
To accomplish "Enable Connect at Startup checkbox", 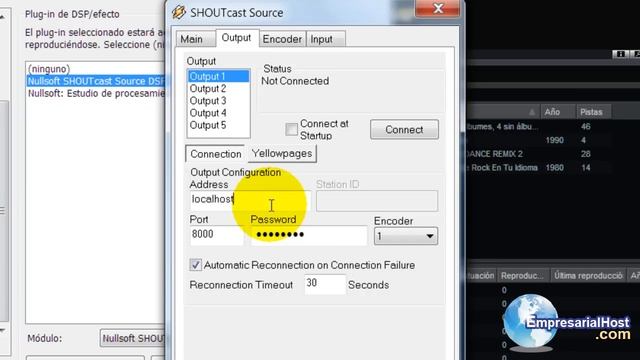I will pyautogui.click(x=291, y=129).
